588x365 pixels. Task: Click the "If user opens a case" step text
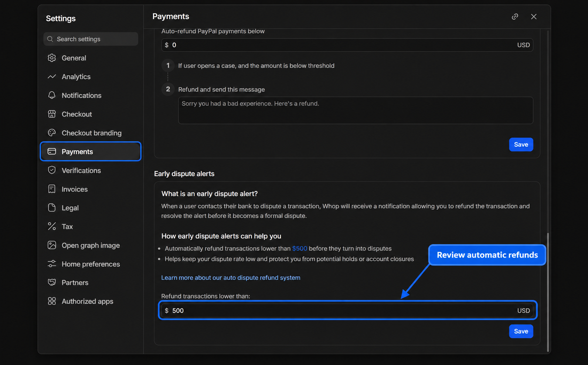[256, 66]
